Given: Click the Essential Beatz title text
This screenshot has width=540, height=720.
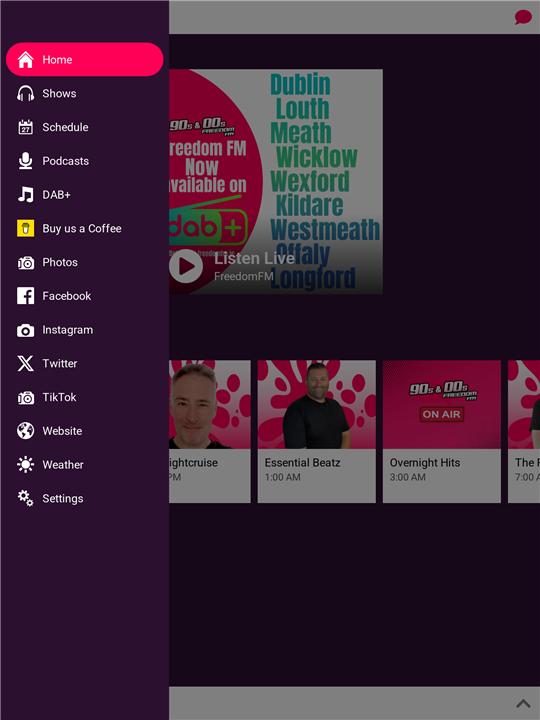Looking at the screenshot, I should point(302,462).
